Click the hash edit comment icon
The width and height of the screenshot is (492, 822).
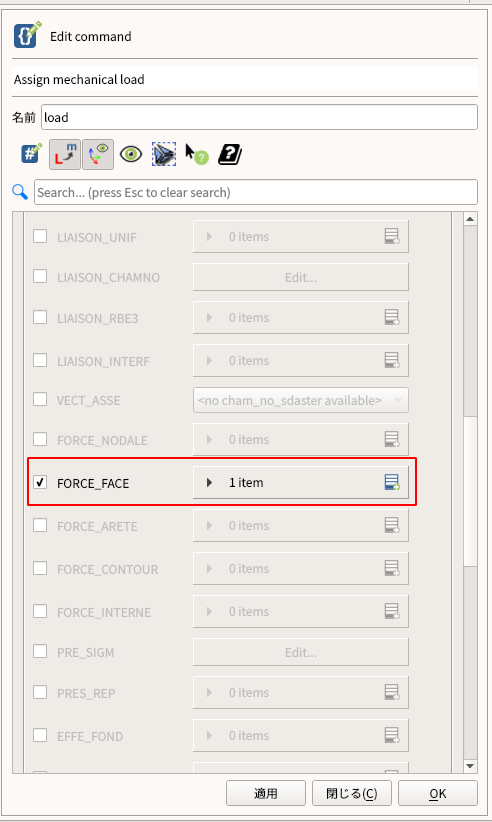[31, 154]
